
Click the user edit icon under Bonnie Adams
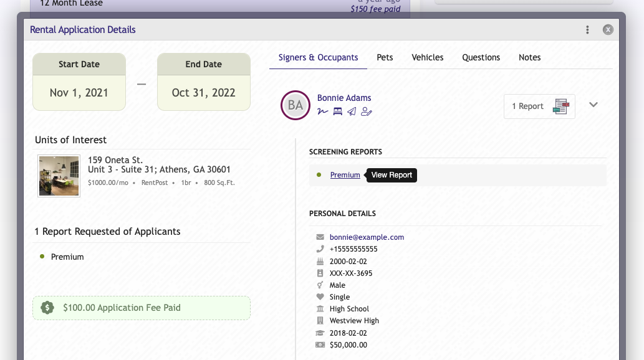[367, 111]
